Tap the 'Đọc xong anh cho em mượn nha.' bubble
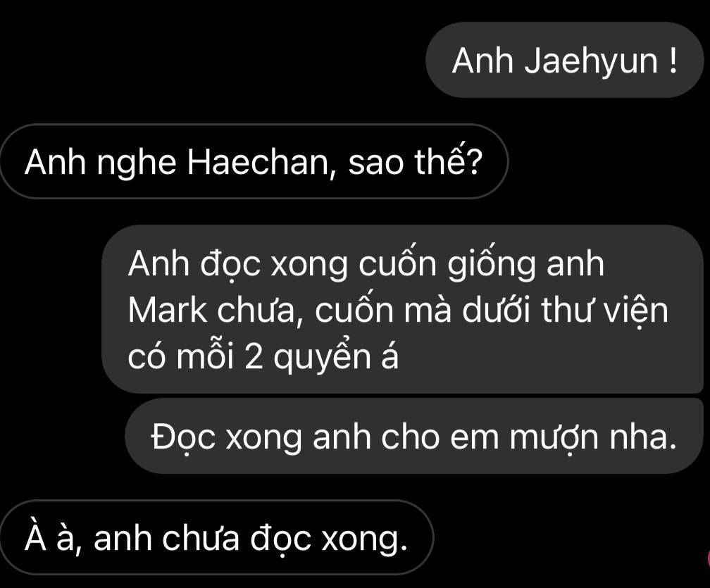Viewport: 710px width, 588px height. (x=414, y=437)
